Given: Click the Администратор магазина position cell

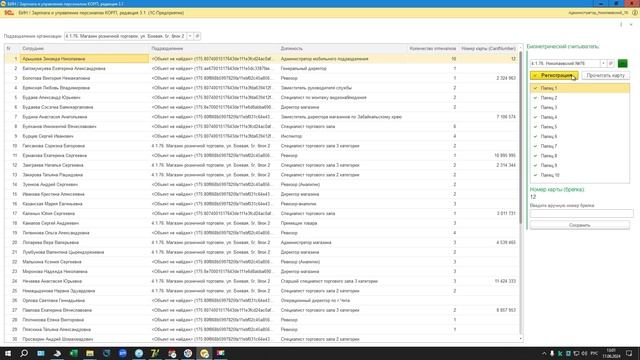Looking at the screenshot, I should tap(343, 242).
